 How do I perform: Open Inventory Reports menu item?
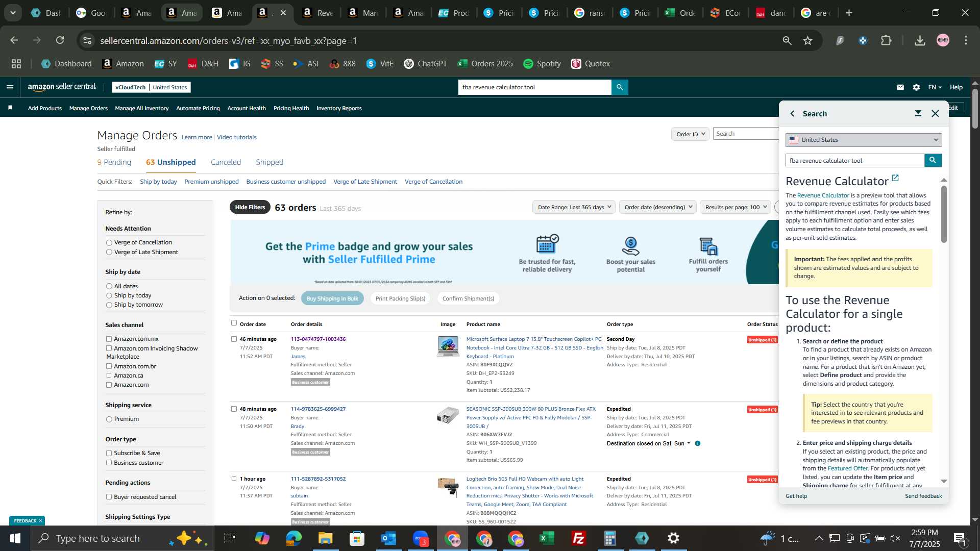(x=339, y=108)
